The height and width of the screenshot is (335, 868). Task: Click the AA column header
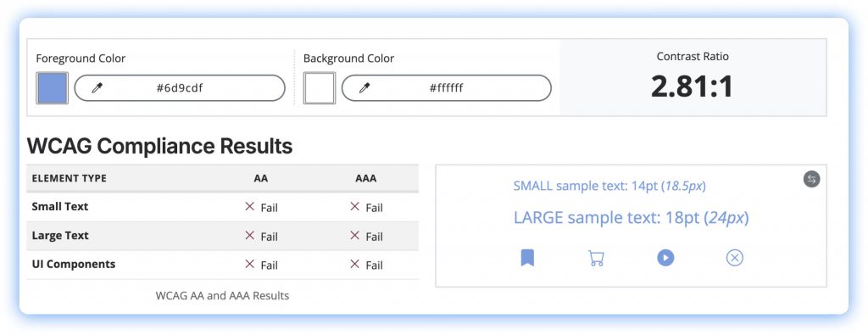point(261,178)
